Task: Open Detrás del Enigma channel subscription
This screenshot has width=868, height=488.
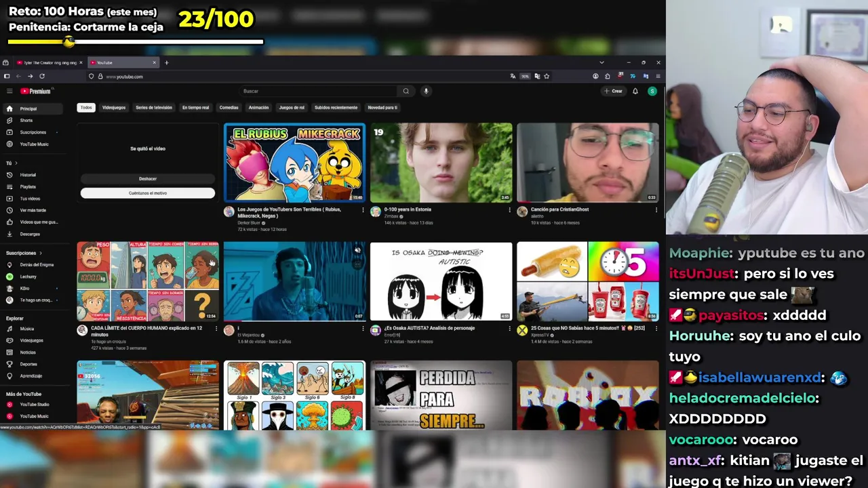Action: 34,264
